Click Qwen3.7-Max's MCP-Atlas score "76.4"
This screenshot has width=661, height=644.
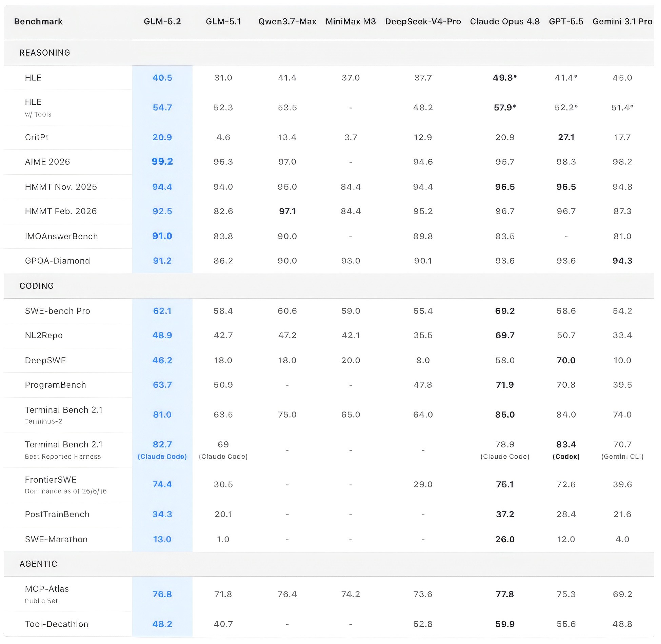coord(287,595)
